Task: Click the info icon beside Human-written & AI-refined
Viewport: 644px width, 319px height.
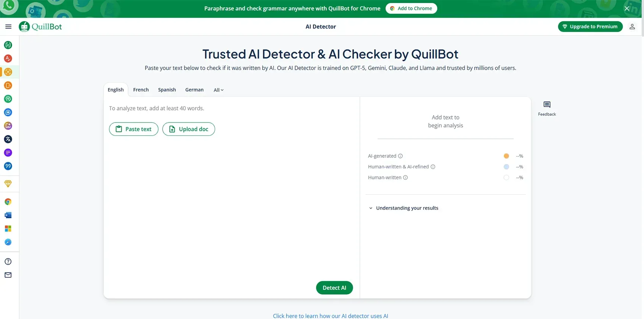Action: [433, 167]
